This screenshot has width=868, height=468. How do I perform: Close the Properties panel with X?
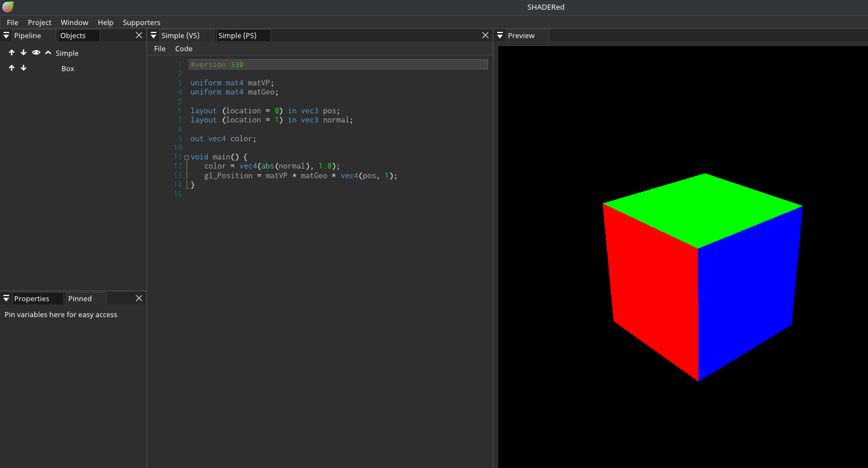coord(139,298)
